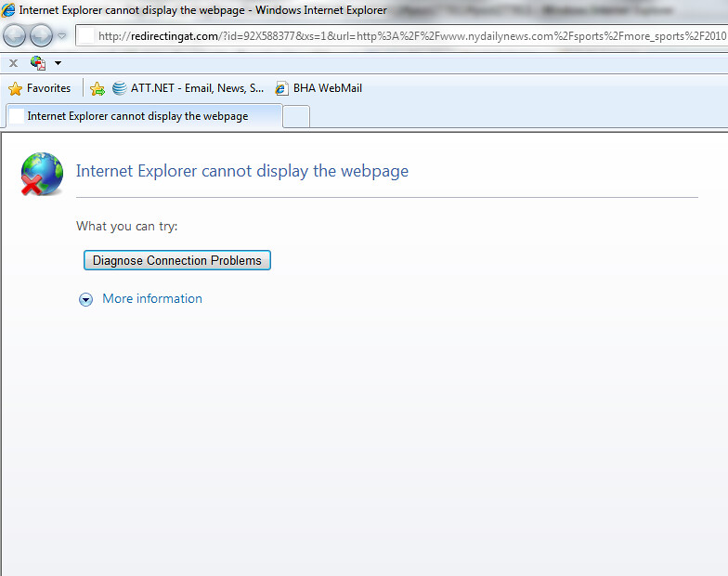Image resolution: width=728 pixels, height=576 pixels.
Task: Click Internet Explorer logo in title bar
Action: [x=8, y=9]
